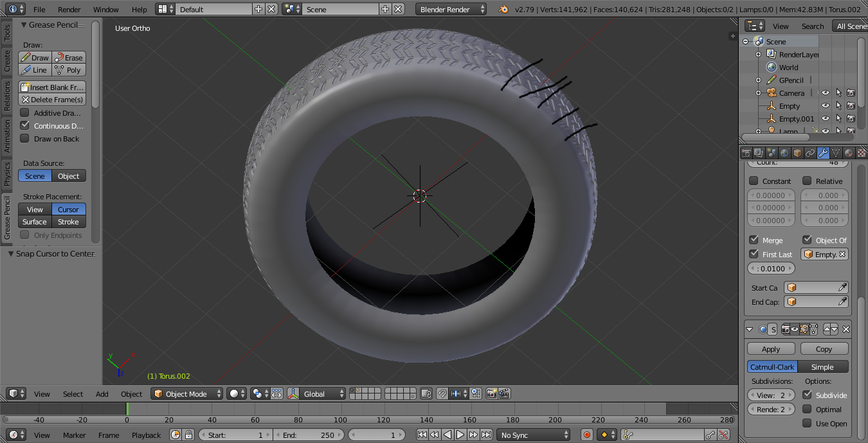The height and width of the screenshot is (443, 868).
Task: Enable the Merge checkbox in the Array modifier
Action: point(755,240)
